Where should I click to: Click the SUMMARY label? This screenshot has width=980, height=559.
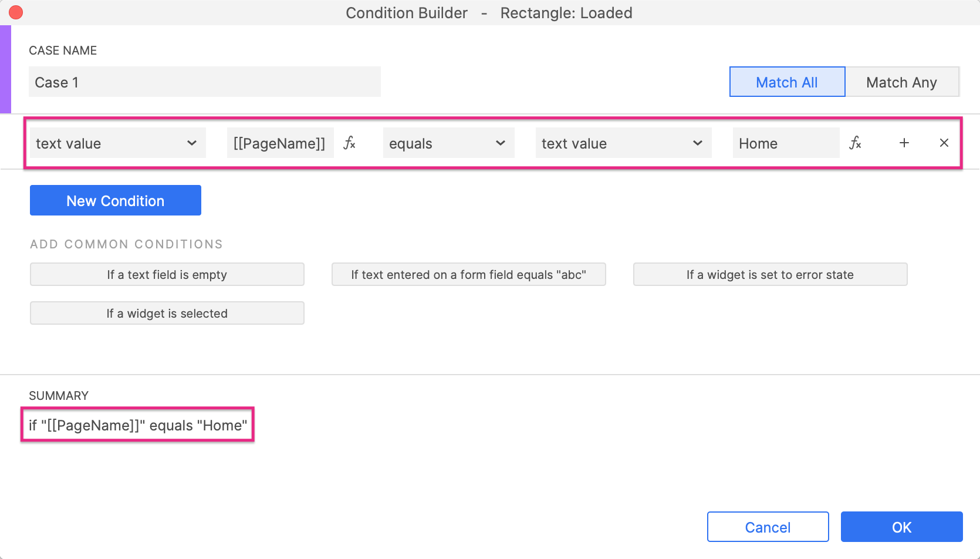pyautogui.click(x=59, y=396)
